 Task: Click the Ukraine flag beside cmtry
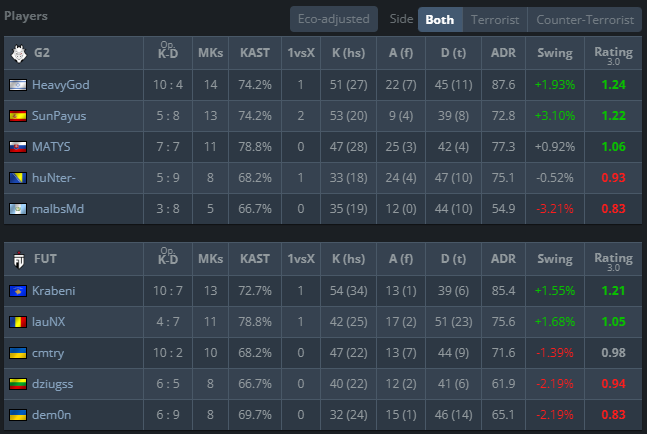click(17, 353)
